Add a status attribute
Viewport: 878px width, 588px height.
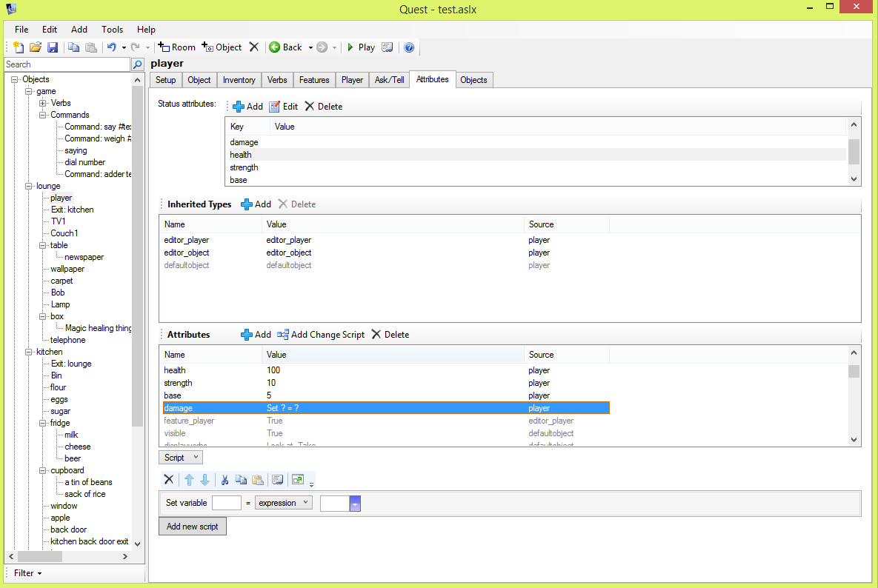click(x=247, y=107)
